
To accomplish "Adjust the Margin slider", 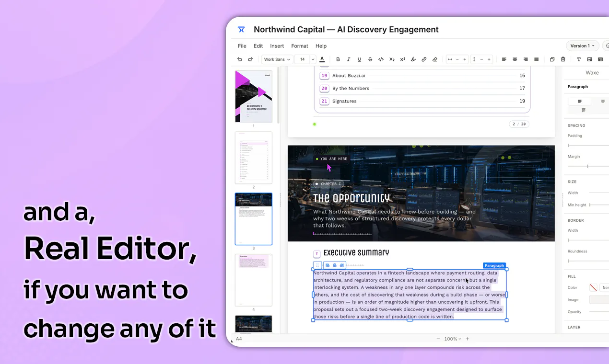I will pos(588,166).
